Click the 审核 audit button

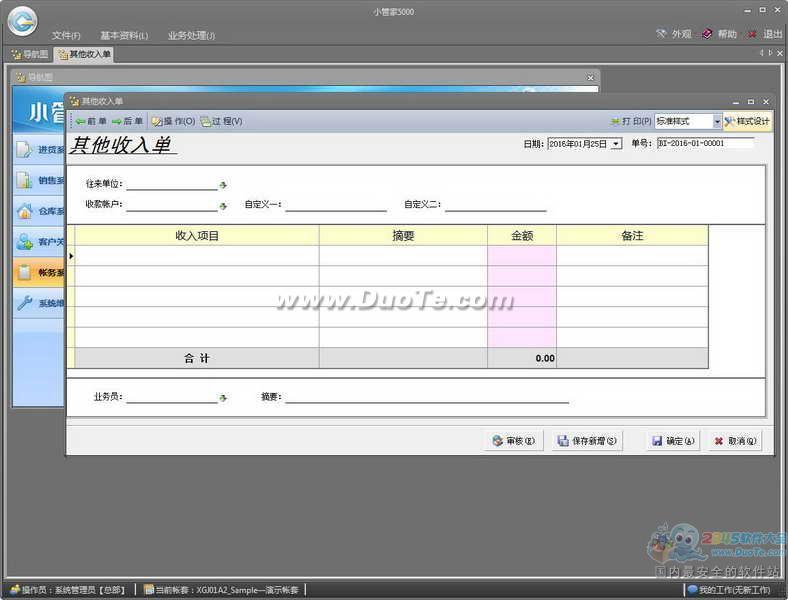point(514,441)
